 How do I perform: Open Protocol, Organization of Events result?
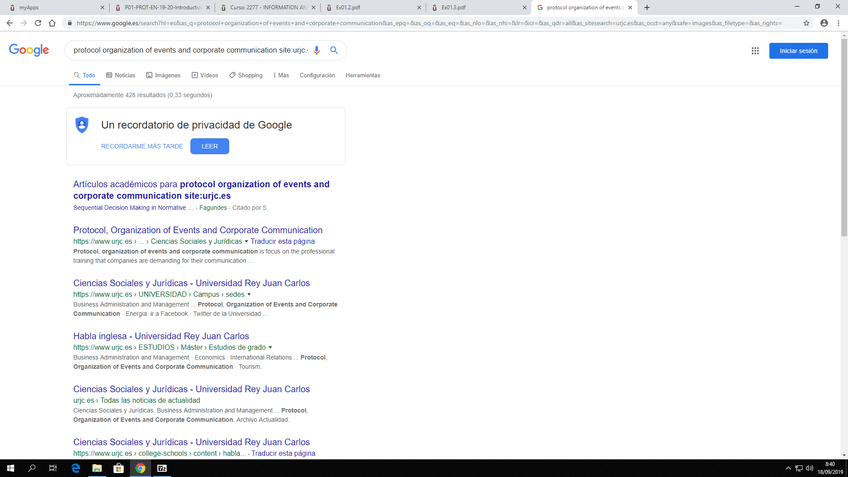(x=198, y=230)
